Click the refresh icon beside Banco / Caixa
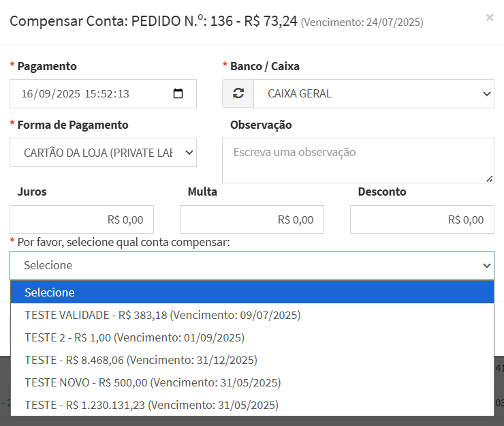Viewport: 504px width, 426px height. 238,94
